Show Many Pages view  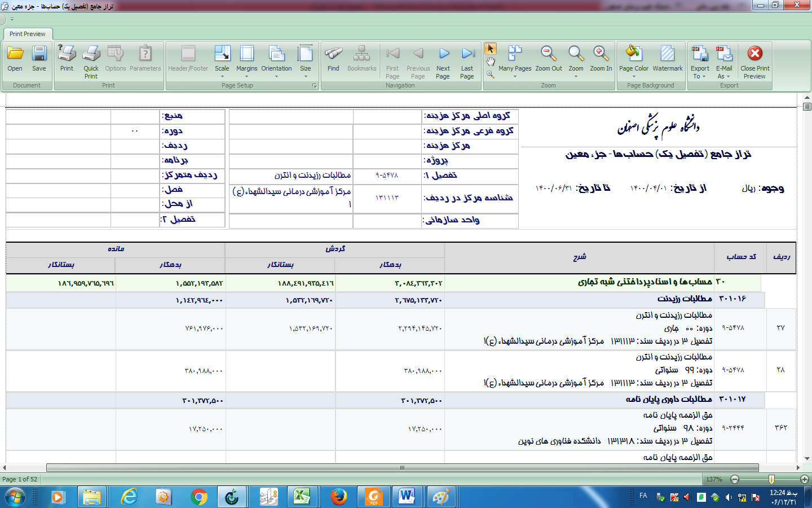click(x=515, y=62)
